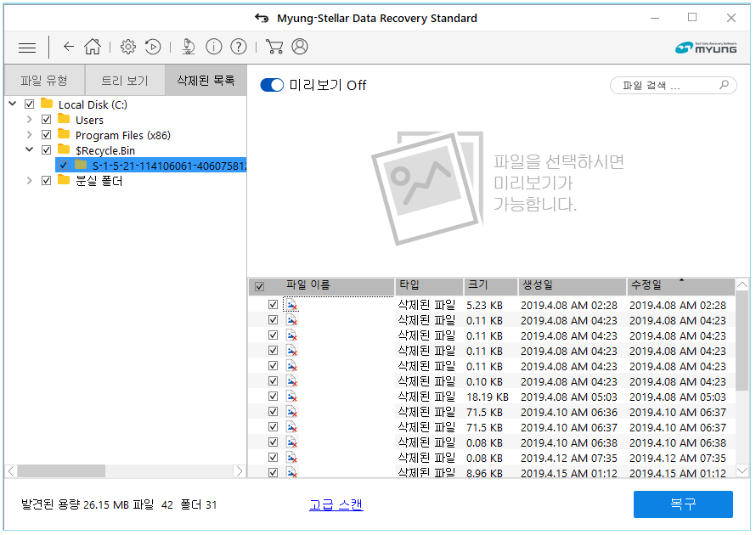Click the Myung logo
This screenshot has height=535, width=756.
coord(705,48)
